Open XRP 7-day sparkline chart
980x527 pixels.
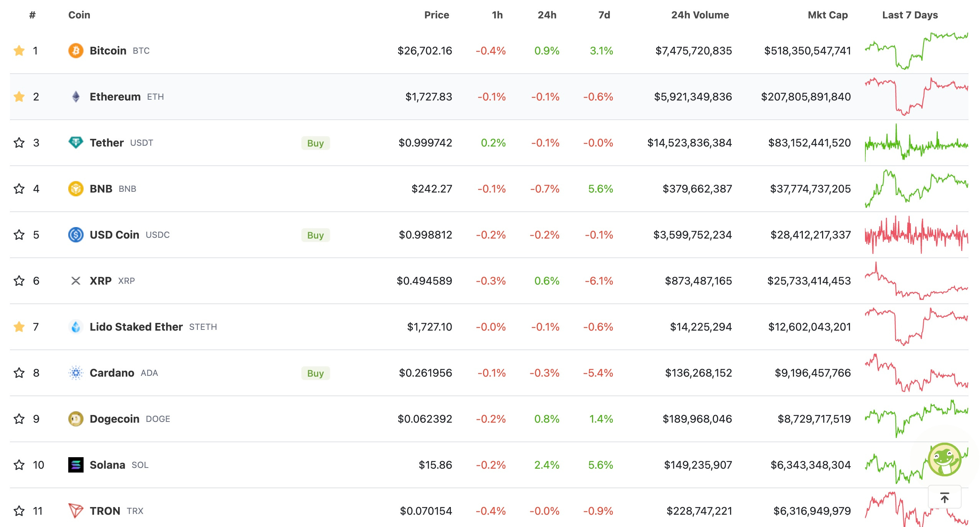(x=916, y=281)
